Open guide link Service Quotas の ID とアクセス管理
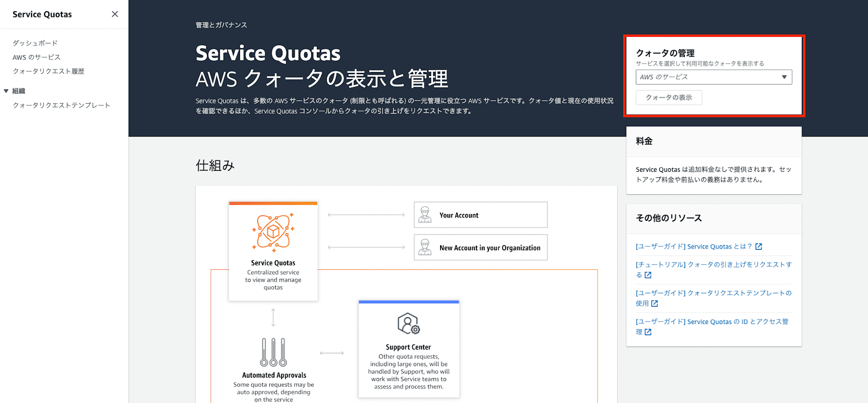Viewport: 868px width, 403px height. 712,327
